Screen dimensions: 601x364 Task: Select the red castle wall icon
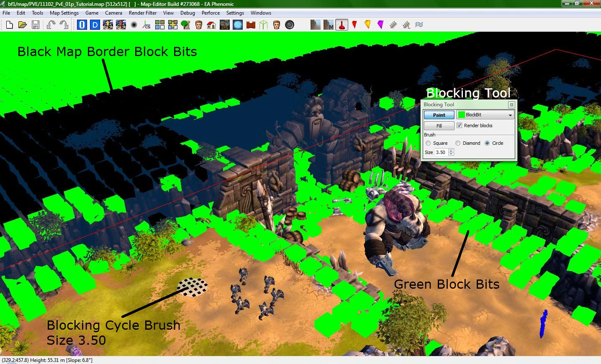coord(251,25)
